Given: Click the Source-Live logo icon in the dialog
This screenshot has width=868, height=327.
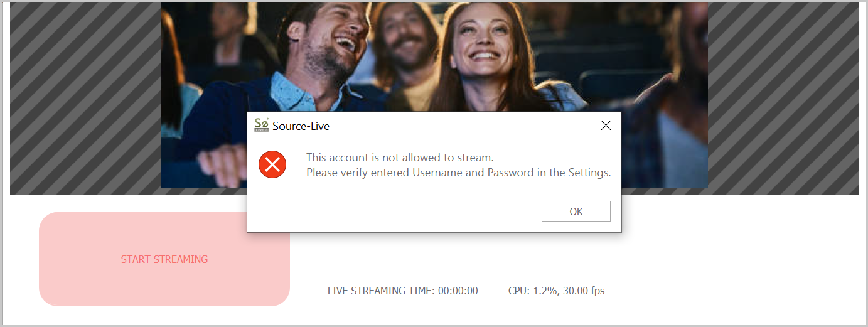Looking at the screenshot, I should point(262,125).
